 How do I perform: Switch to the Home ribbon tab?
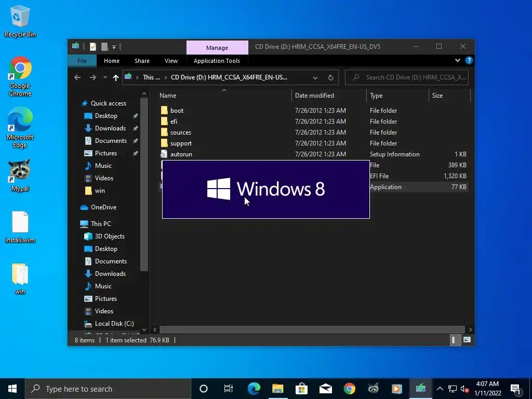[x=112, y=61]
